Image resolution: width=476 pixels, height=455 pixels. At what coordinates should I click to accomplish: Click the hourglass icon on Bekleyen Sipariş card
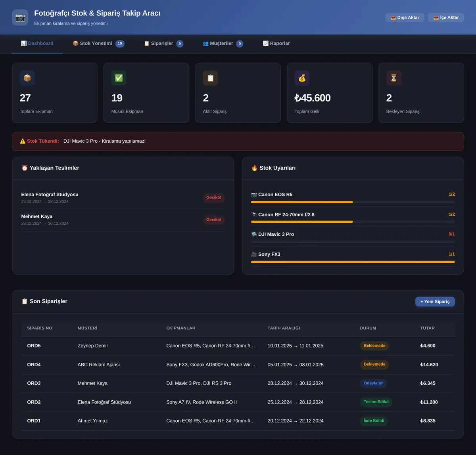(393, 78)
